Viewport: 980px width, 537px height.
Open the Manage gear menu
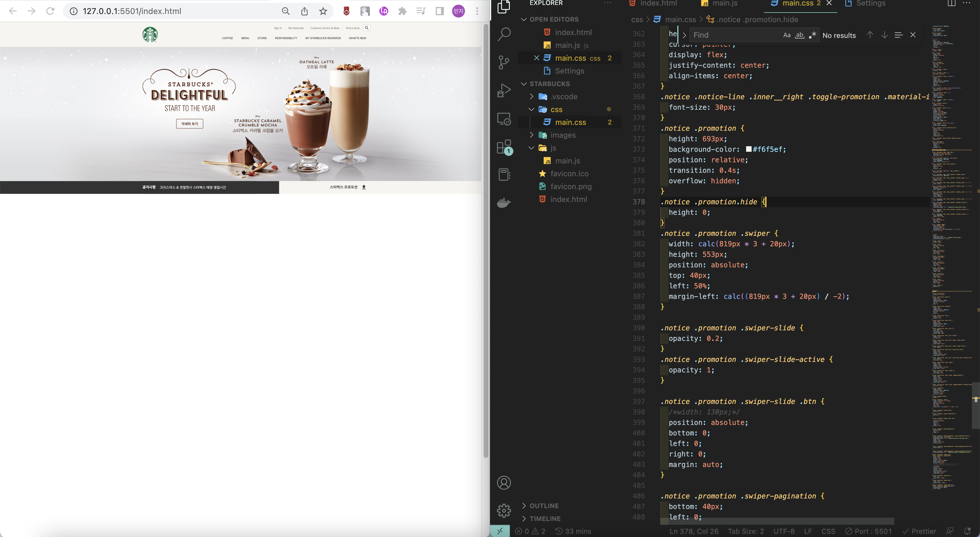504,510
